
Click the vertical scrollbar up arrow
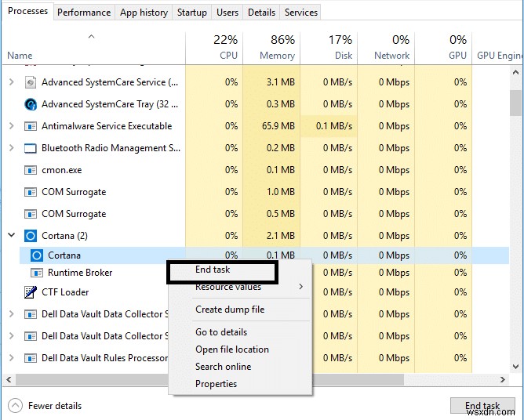515,72
